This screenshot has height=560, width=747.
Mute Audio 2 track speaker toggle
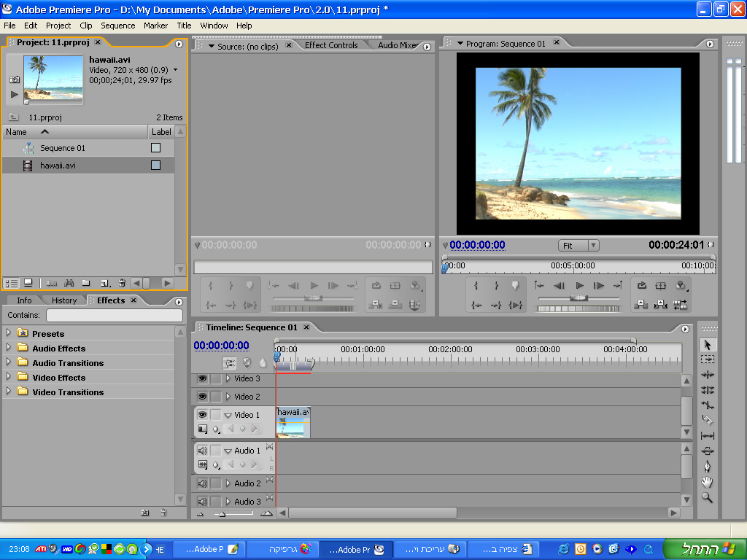203,483
